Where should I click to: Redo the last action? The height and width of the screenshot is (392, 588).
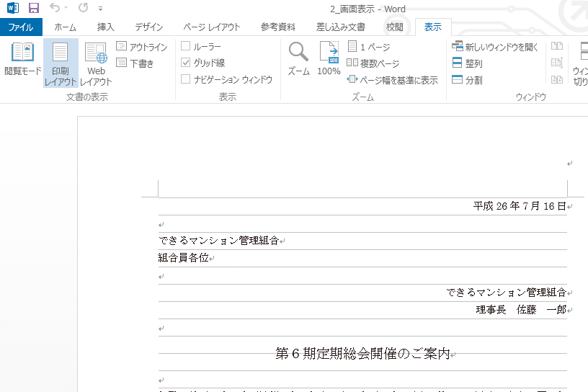tap(84, 7)
